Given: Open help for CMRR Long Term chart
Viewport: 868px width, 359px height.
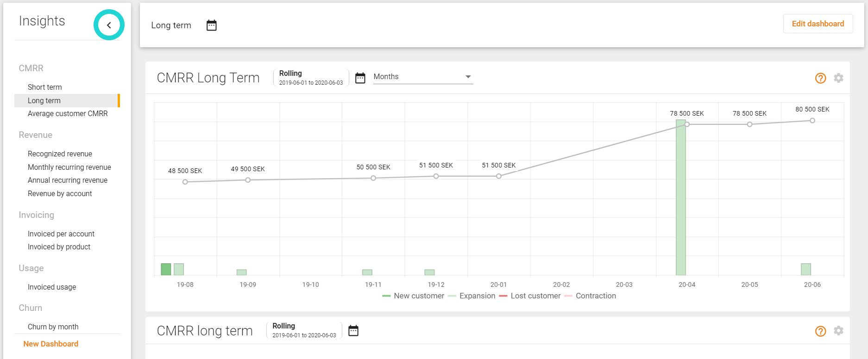Looking at the screenshot, I should [820, 78].
